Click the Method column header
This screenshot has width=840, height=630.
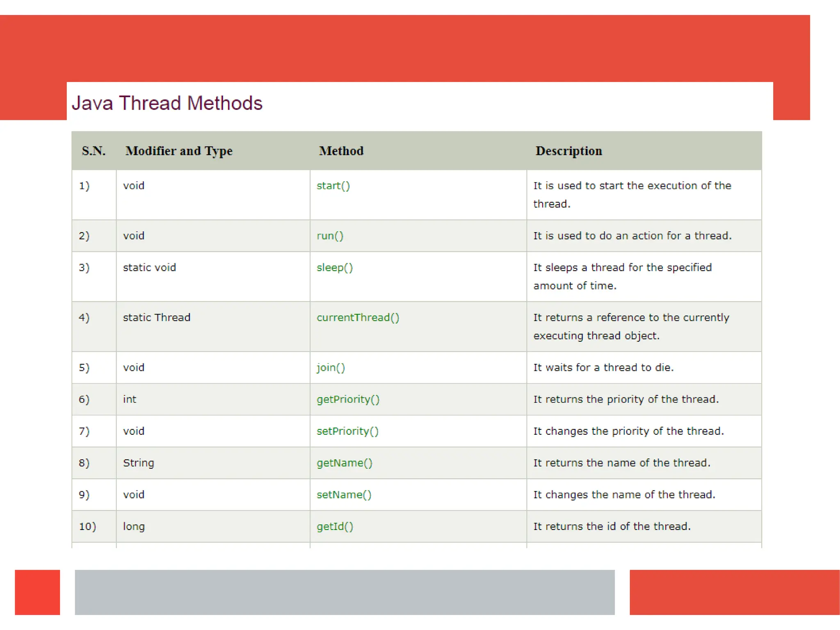coord(341,151)
